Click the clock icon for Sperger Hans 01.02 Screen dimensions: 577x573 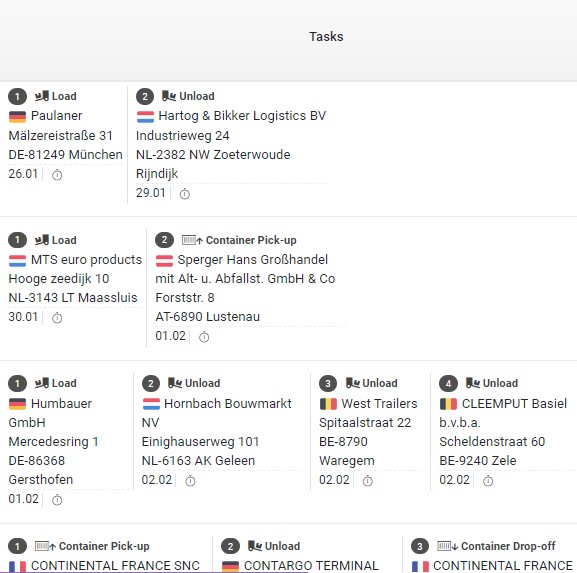coord(204,336)
